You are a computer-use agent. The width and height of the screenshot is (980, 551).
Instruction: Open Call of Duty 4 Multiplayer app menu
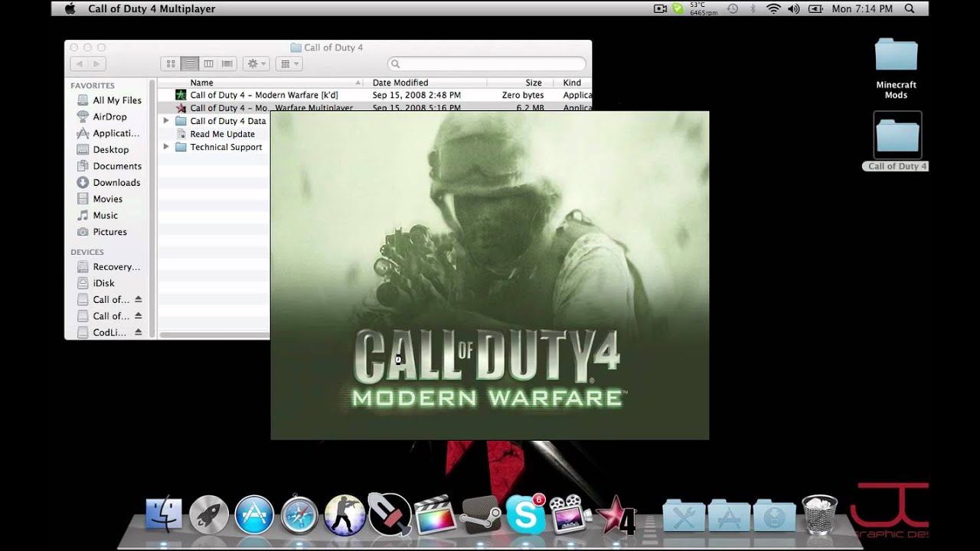[x=152, y=8]
